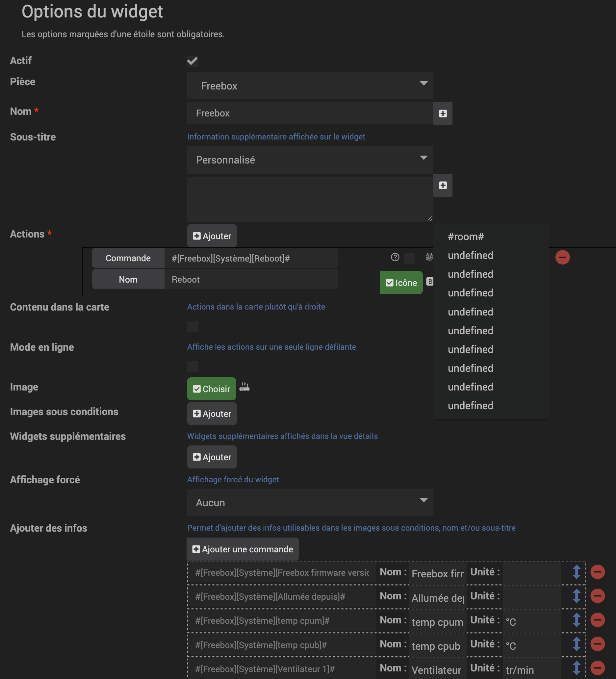Click the reorder arrows on the Allumée depuis row
Image resolution: width=616 pixels, height=679 pixels.
[576, 596]
